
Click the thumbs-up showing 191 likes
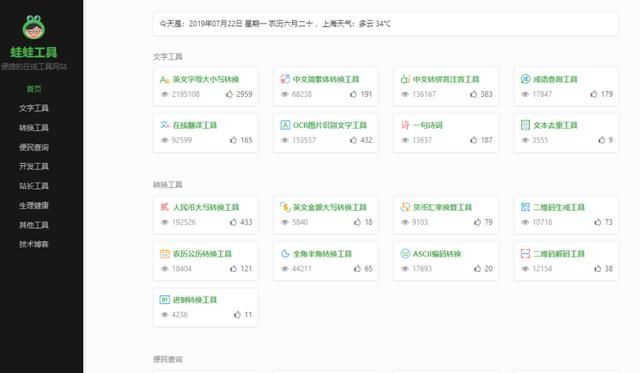[x=353, y=94]
